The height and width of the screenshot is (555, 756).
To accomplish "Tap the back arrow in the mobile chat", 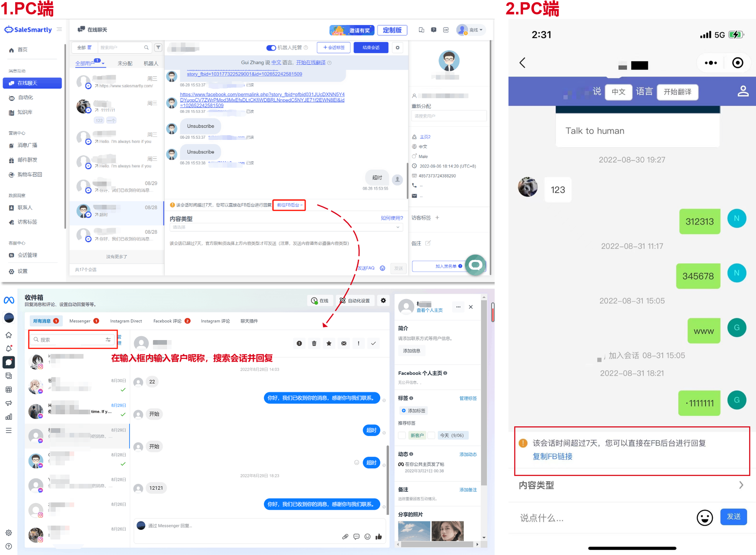I will (x=522, y=63).
